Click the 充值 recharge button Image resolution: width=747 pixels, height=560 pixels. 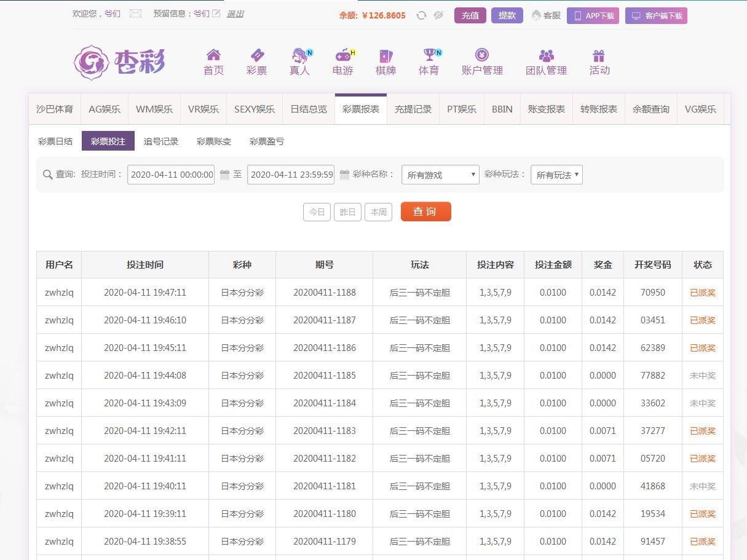point(470,15)
